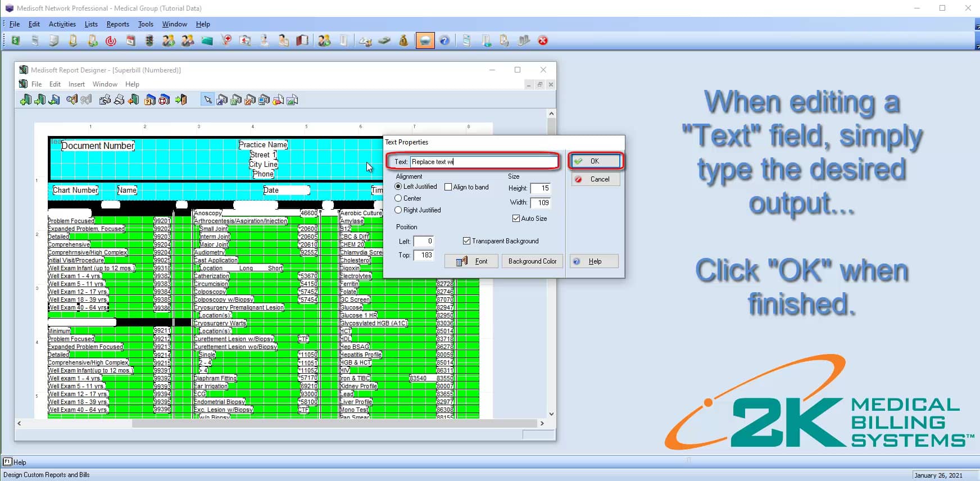Click the horizontal scrollbar left arrow
Image resolution: width=980 pixels, height=481 pixels.
19,423
